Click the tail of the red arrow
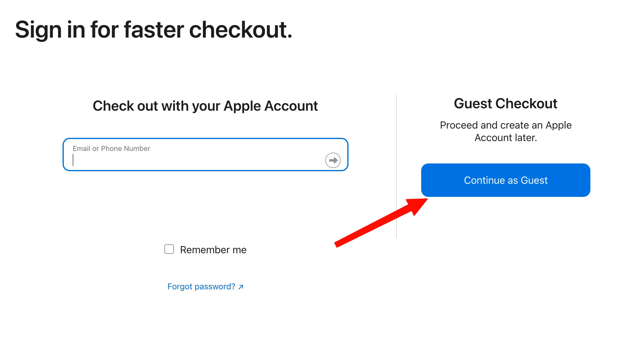Image resolution: width=644 pixels, height=349 pixels. coord(337,244)
